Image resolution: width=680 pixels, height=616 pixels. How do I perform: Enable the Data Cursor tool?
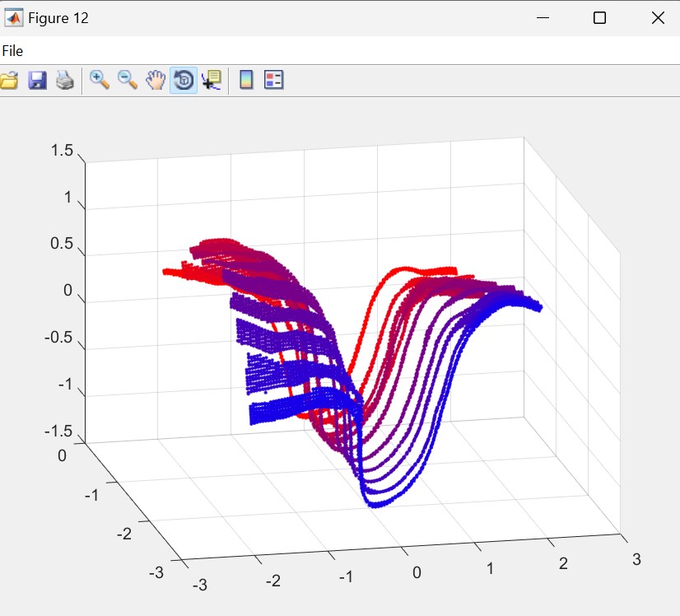tap(212, 80)
